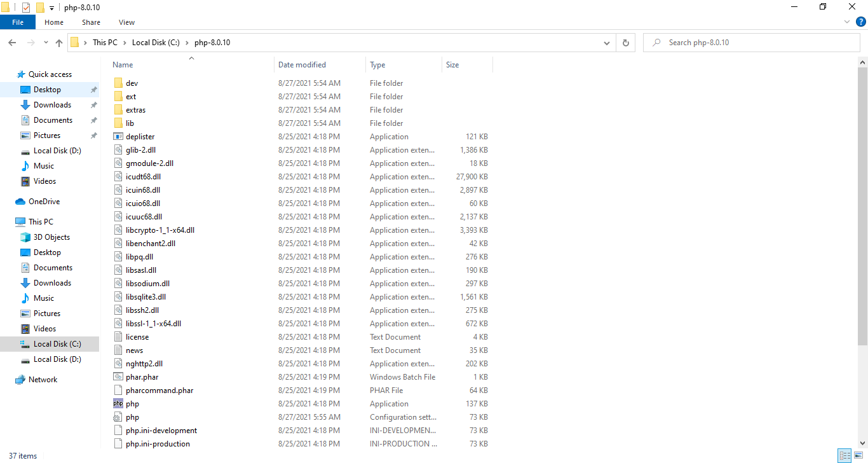Click the deplister application icon
Viewport: 868px width, 463px height.
click(118, 137)
